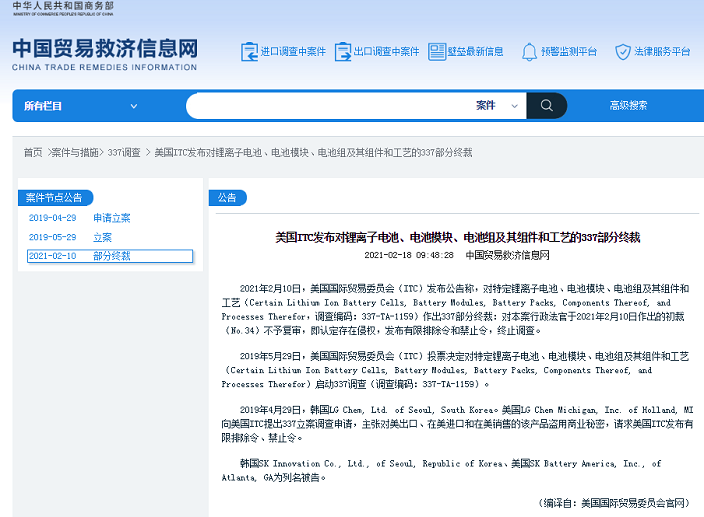
Task: Open 壁垒最新信息 news icon
Action: (x=437, y=52)
